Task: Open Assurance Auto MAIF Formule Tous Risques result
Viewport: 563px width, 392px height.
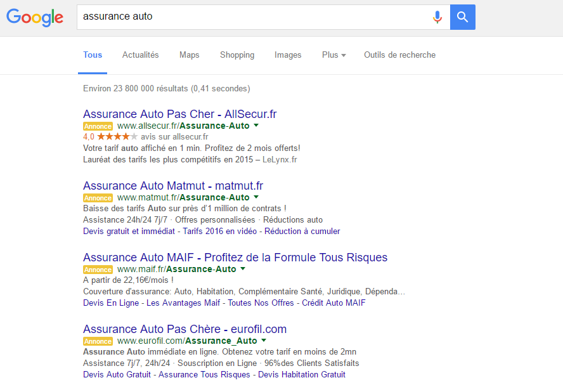Action: point(235,258)
